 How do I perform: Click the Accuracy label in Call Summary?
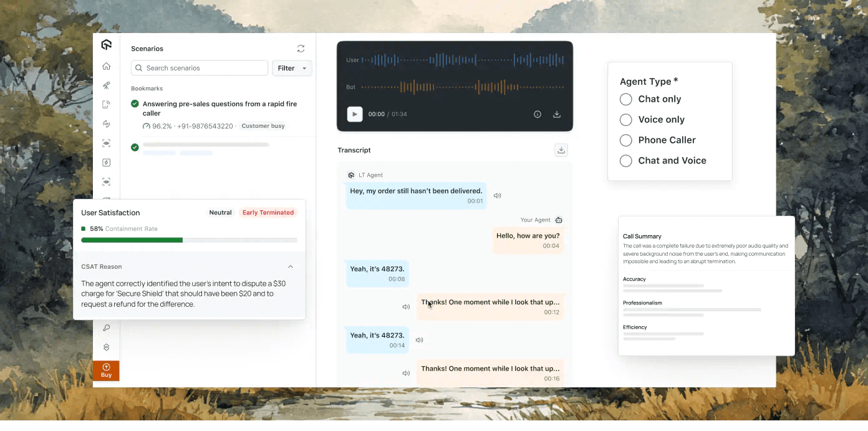634,279
